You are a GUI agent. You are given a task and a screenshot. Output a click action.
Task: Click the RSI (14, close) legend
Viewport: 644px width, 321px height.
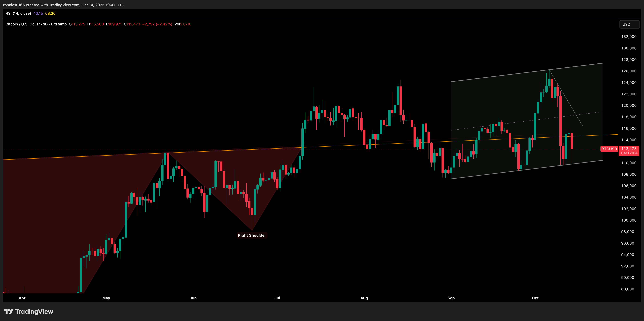coord(18,14)
